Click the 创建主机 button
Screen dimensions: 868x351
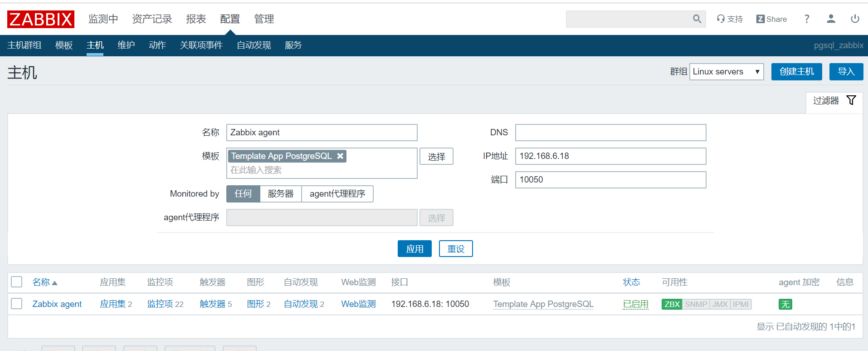pos(796,72)
